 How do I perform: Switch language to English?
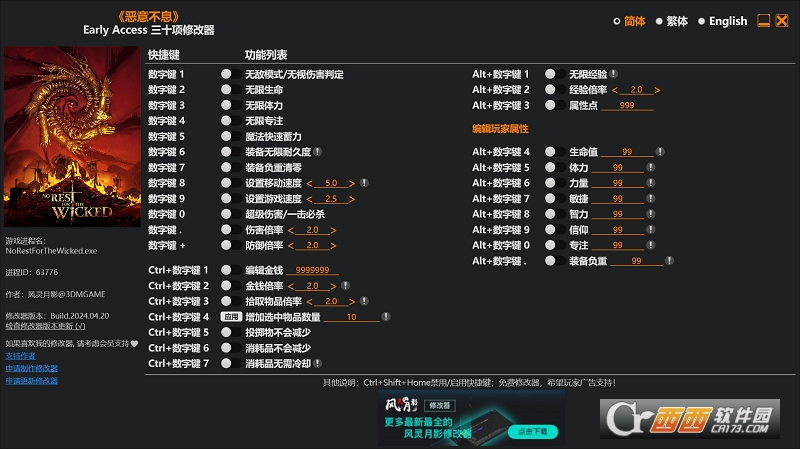pyautogui.click(x=722, y=21)
